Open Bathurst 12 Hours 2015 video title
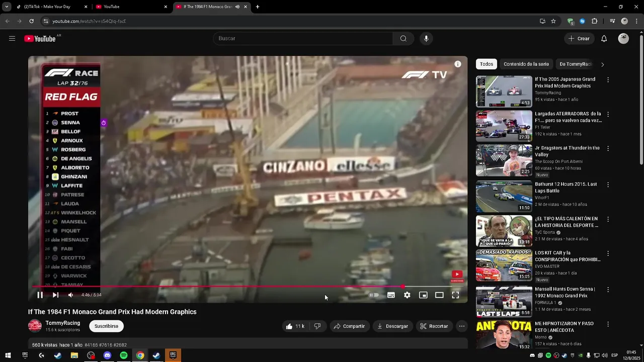 pyautogui.click(x=566, y=188)
